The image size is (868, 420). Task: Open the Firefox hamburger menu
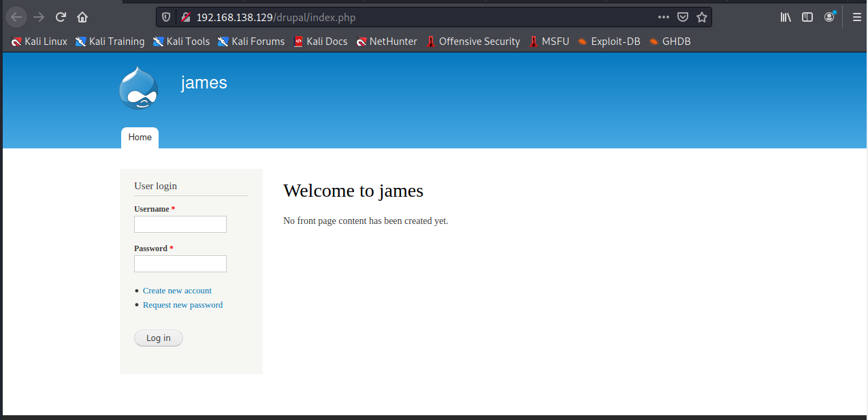click(x=856, y=17)
